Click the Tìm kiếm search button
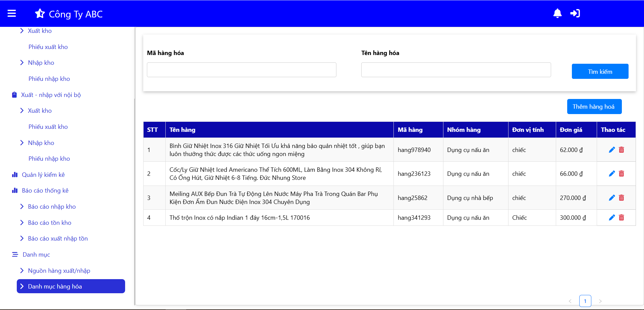This screenshot has width=644, height=310. (x=600, y=71)
